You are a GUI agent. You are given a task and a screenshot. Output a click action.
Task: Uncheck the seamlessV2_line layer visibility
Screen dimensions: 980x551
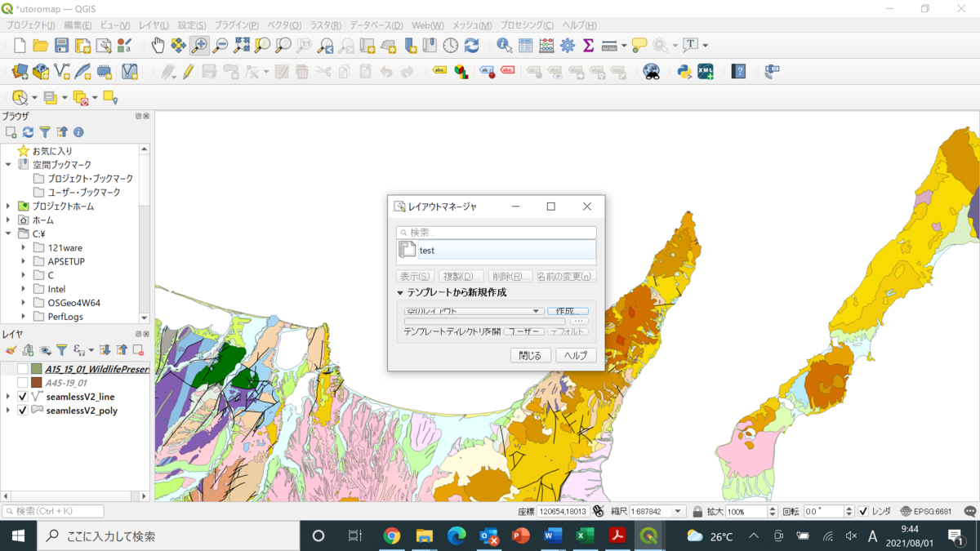click(x=23, y=397)
